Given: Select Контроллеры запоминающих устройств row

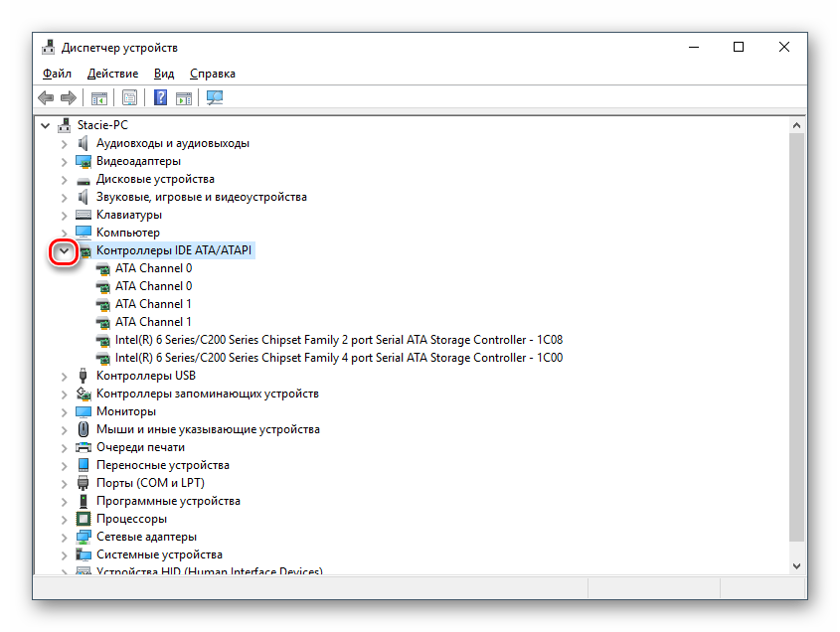Looking at the screenshot, I should [x=208, y=394].
